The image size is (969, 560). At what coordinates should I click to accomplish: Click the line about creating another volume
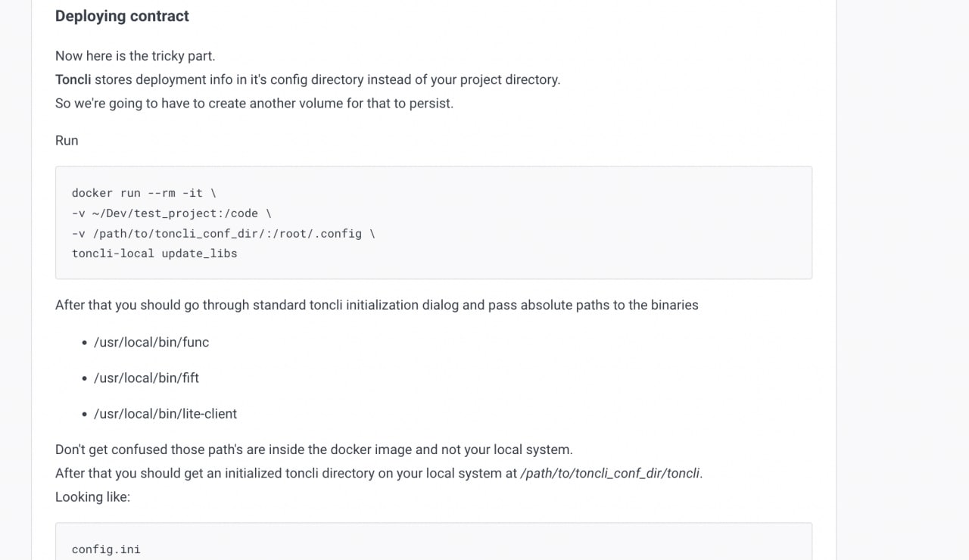(254, 103)
